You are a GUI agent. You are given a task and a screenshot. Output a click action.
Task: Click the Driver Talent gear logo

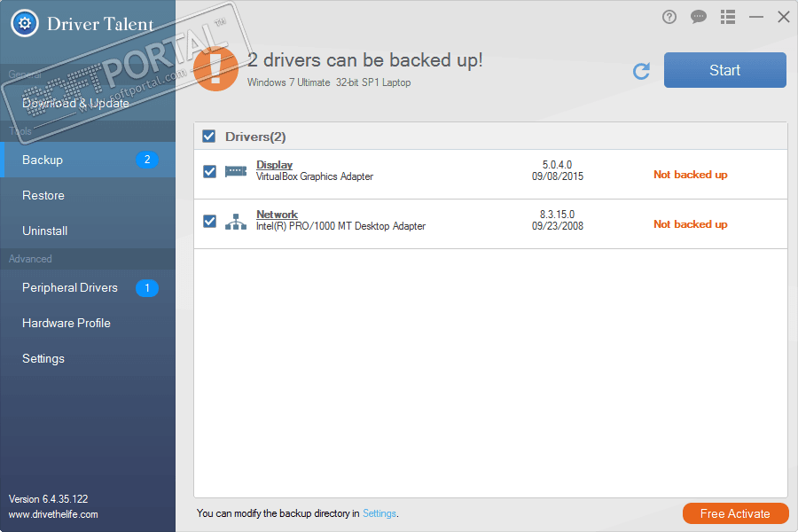25,23
